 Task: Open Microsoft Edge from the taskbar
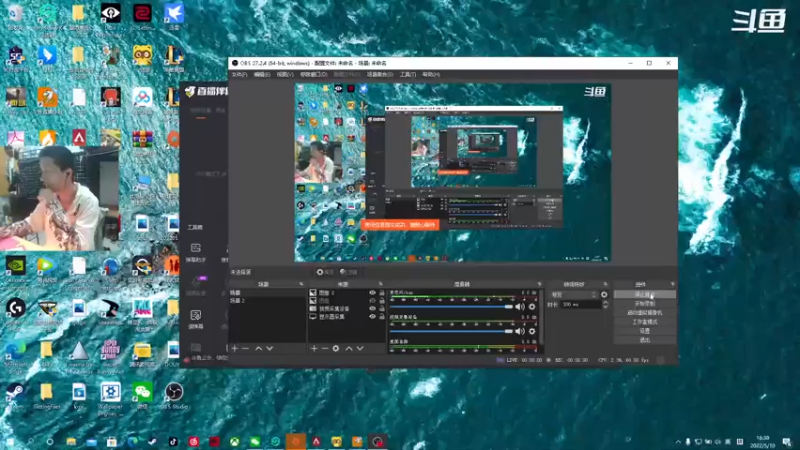coord(132,441)
